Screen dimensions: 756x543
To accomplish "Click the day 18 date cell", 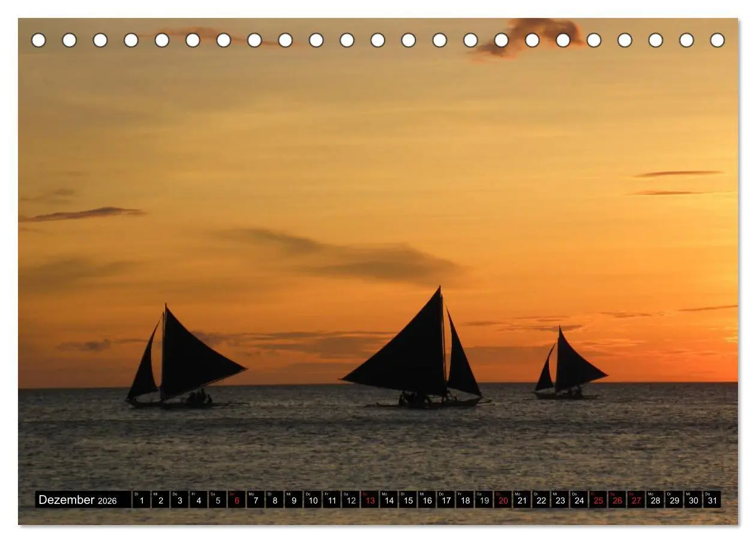I will tap(464, 499).
